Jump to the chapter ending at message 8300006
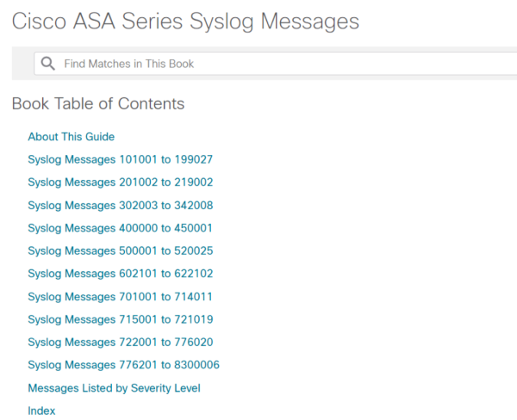Screen dimensions: 517x420 tap(123, 365)
